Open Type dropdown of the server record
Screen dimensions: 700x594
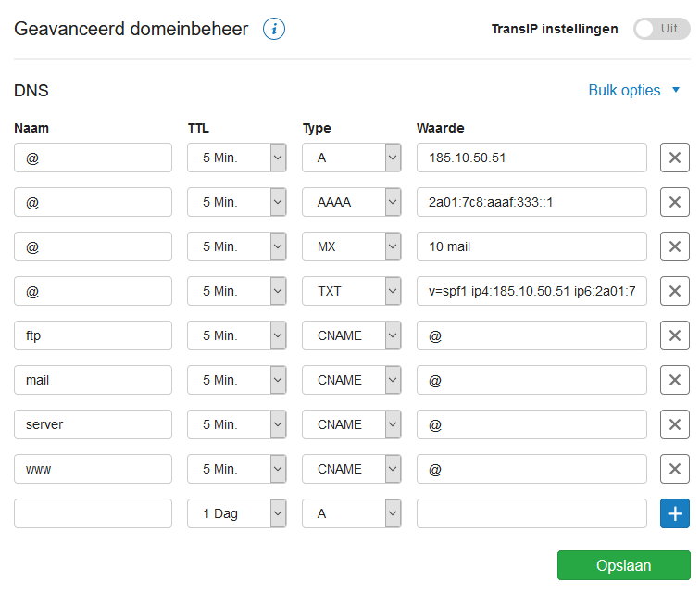tap(351, 424)
